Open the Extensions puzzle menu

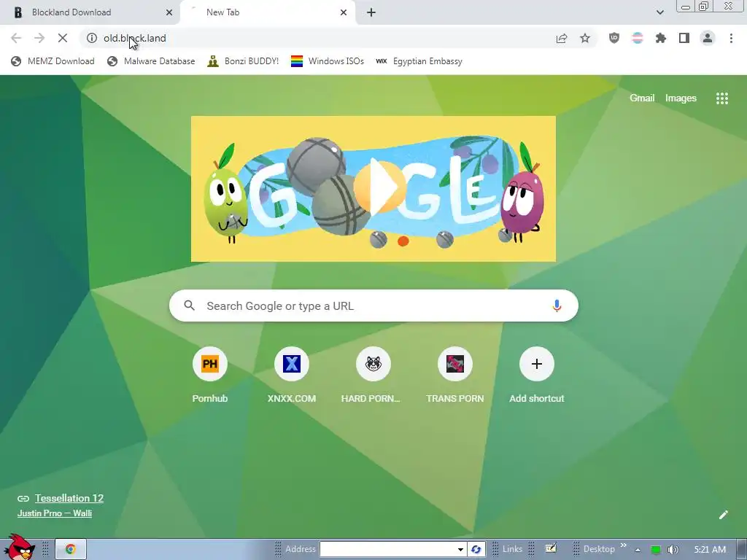(661, 38)
